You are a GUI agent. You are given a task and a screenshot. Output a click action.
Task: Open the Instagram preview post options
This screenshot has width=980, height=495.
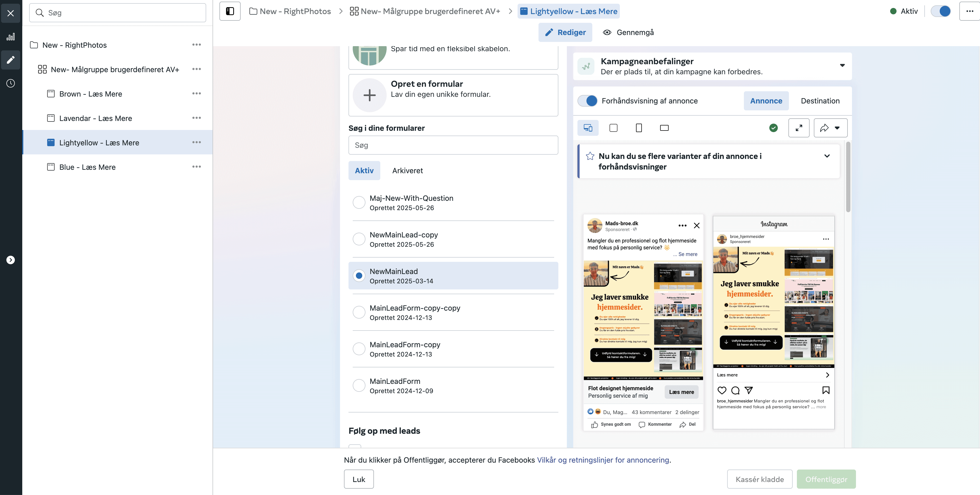(826, 239)
